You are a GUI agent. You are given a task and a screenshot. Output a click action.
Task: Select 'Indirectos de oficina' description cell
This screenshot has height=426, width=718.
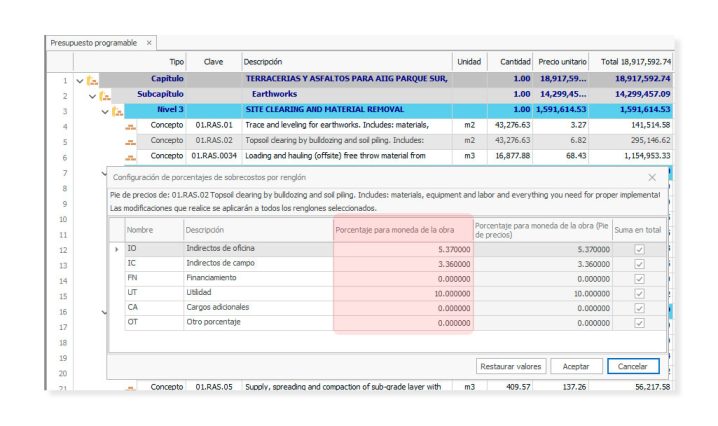click(258, 248)
